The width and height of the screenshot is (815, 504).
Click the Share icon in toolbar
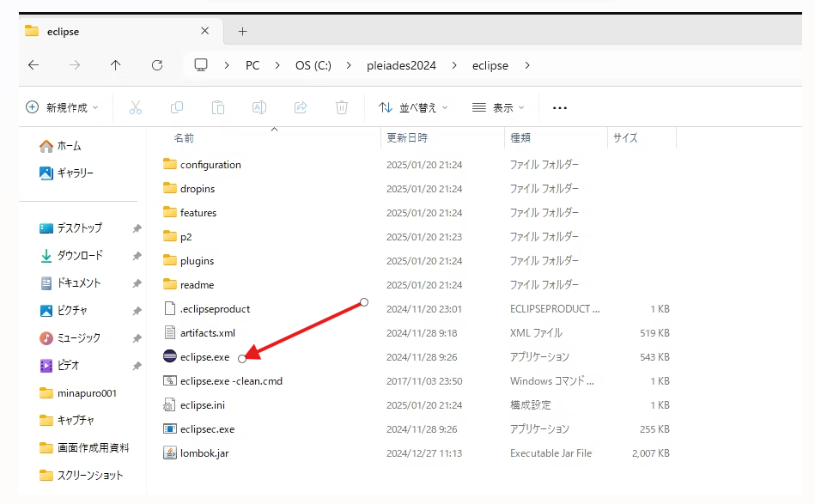click(x=301, y=107)
